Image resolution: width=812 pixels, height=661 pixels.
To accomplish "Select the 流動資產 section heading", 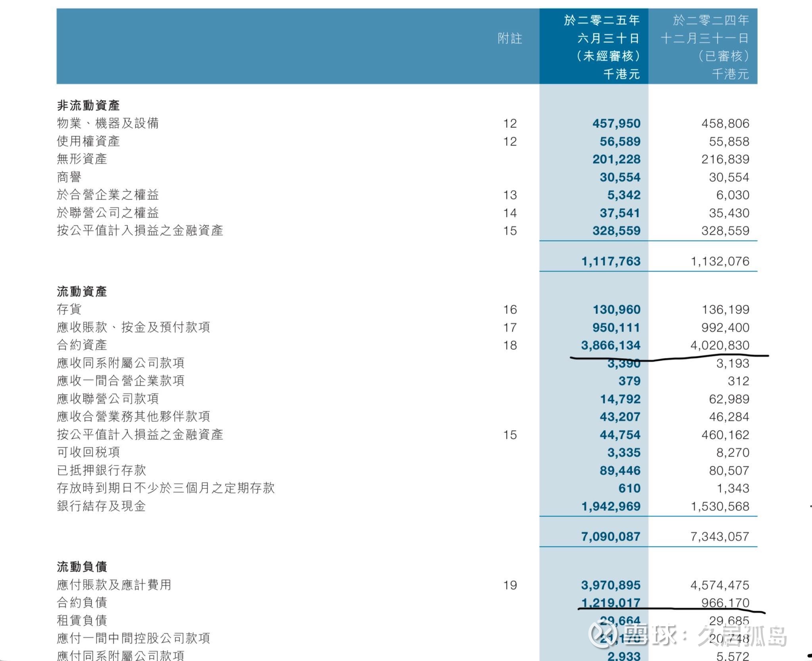I will point(82,292).
